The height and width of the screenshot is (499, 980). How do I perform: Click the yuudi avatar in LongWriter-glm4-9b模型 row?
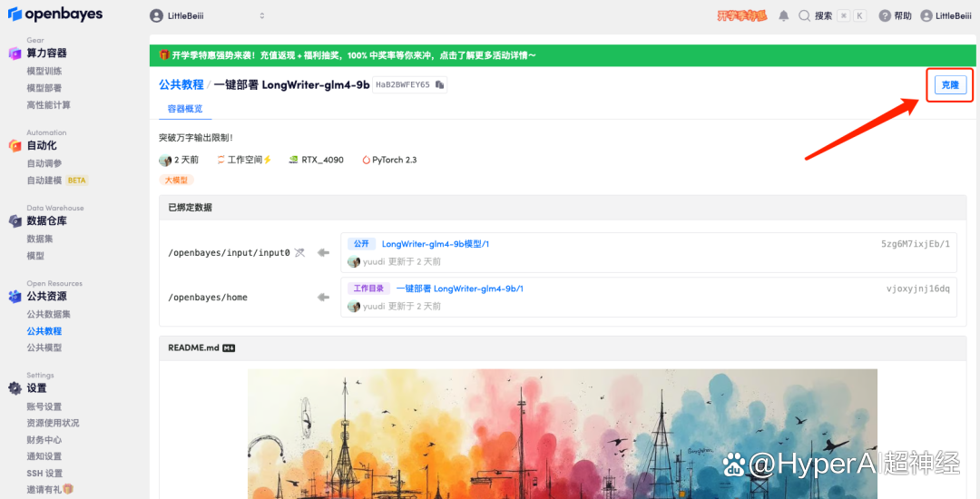tap(354, 261)
